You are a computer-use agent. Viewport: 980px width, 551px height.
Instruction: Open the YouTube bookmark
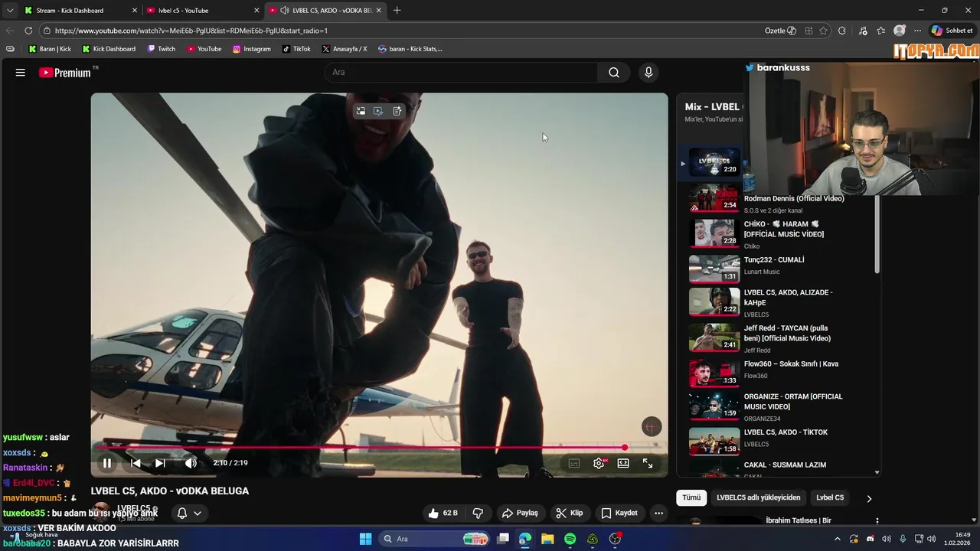[x=204, y=49]
